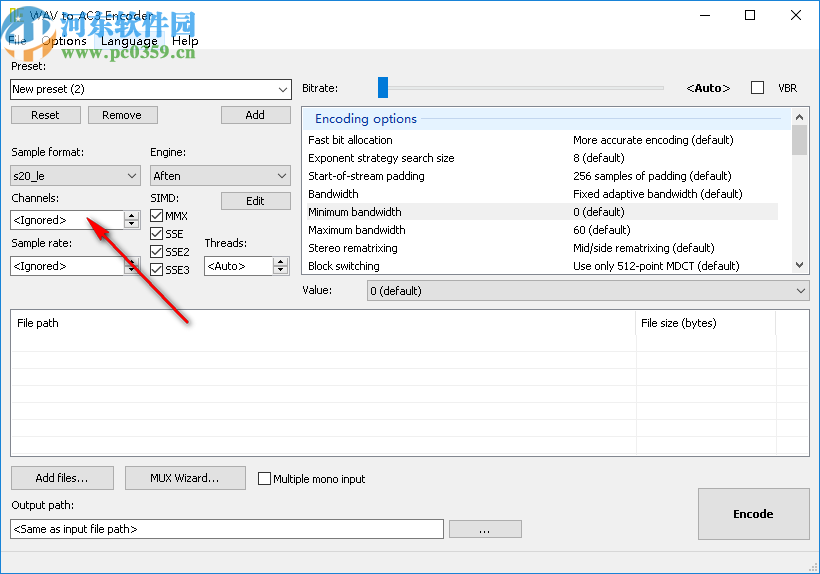Enable the Multiple mono input checkbox
Image resolution: width=820 pixels, height=574 pixels.
click(265, 478)
